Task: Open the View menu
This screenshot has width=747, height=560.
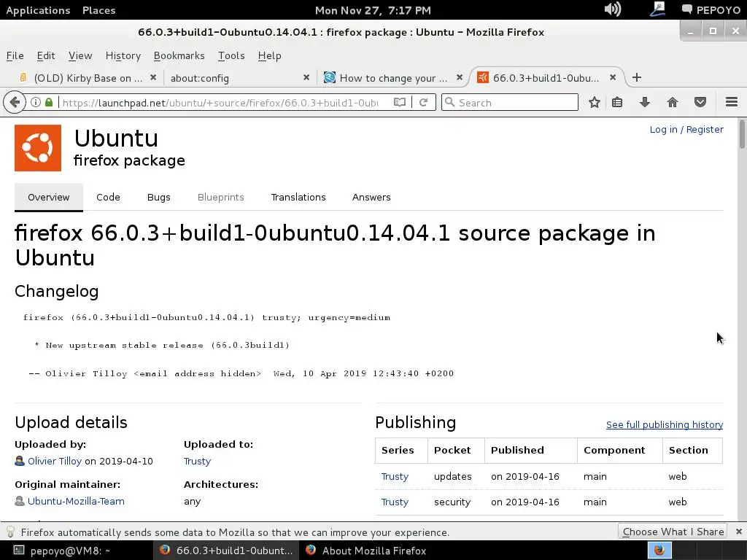Action: pos(80,55)
